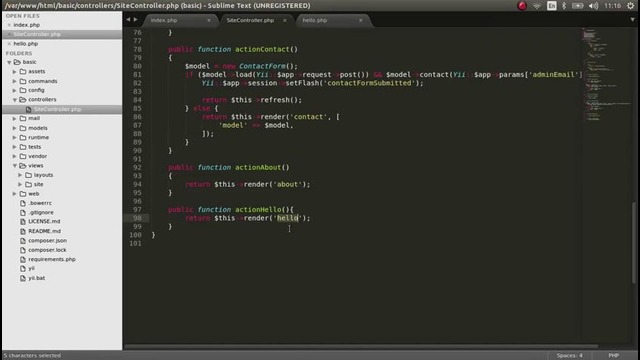Click the mail folder icon
Image resolution: width=640 pixels, height=360 pixels.
(x=23, y=118)
